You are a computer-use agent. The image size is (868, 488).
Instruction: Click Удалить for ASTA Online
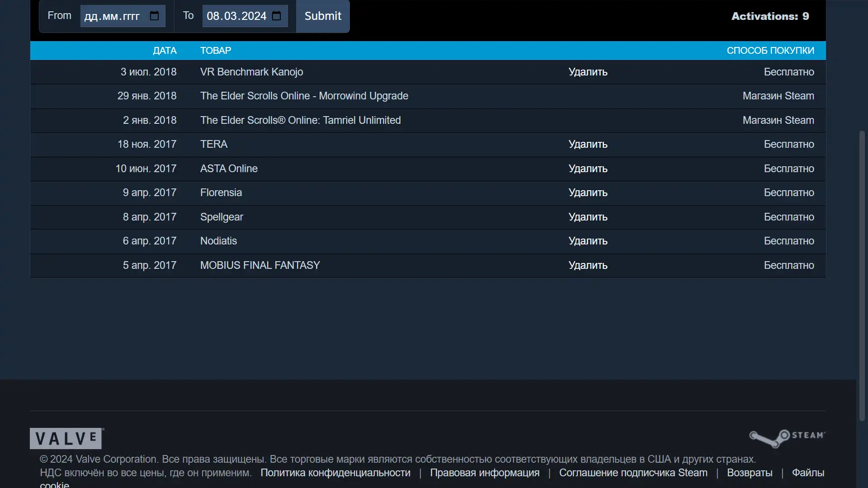pyautogui.click(x=588, y=169)
